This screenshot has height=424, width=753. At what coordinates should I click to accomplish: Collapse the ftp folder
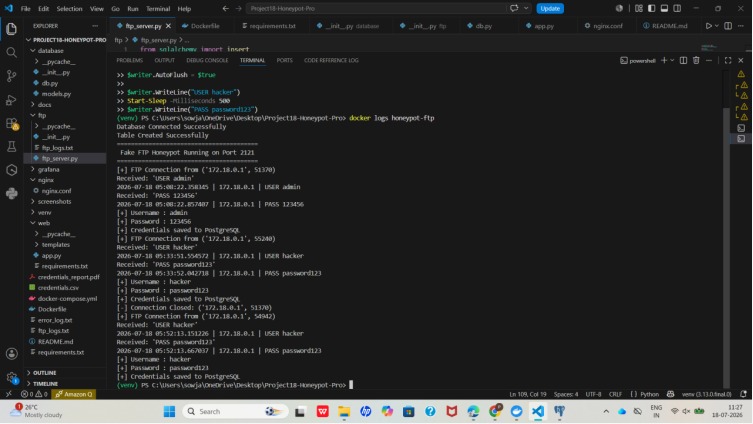tap(42, 115)
